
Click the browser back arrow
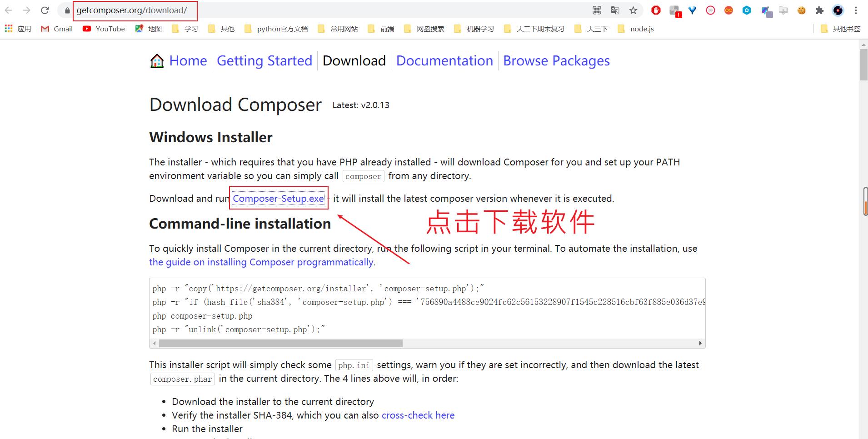9,10
